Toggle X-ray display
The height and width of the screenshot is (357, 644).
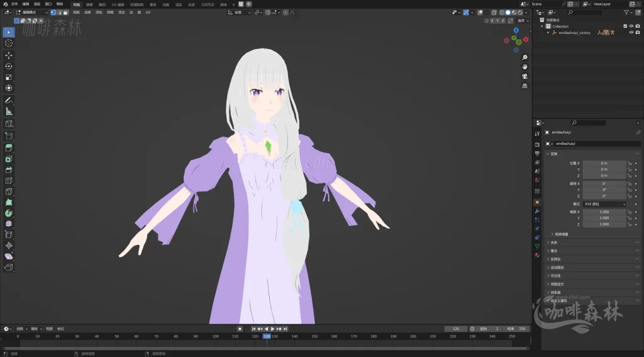(494, 13)
